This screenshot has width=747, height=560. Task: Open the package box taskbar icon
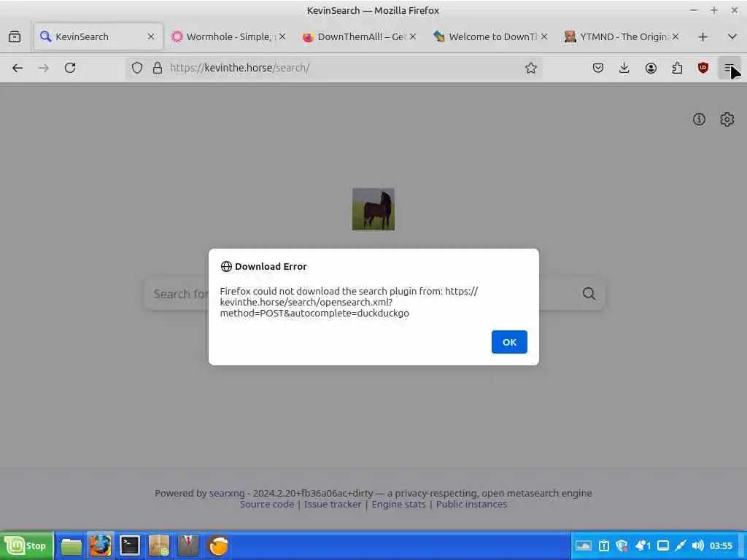click(158, 545)
